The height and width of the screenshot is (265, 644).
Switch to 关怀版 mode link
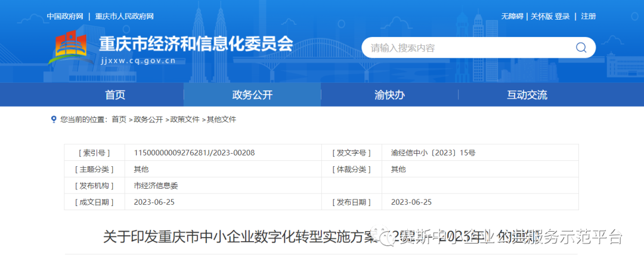pyautogui.click(x=541, y=17)
